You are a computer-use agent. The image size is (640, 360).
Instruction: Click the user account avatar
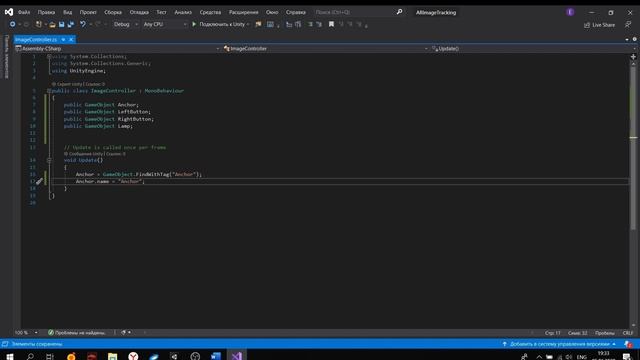tap(570, 12)
